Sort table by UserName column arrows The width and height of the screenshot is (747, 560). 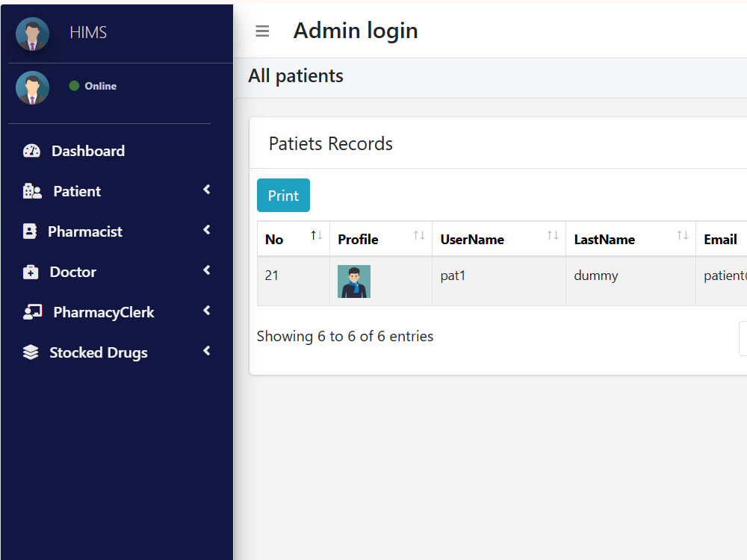[553, 235]
